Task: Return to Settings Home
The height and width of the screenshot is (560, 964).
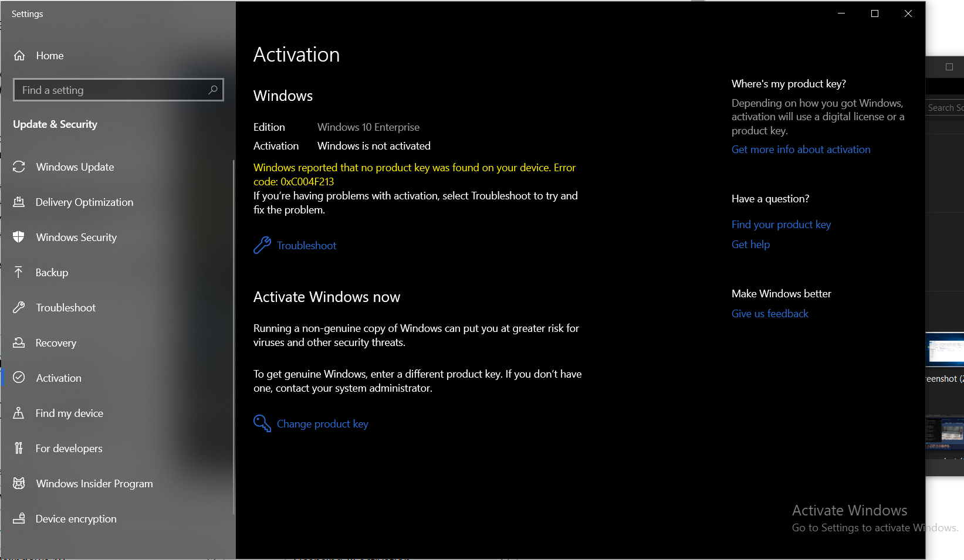Action: coord(49,55)
